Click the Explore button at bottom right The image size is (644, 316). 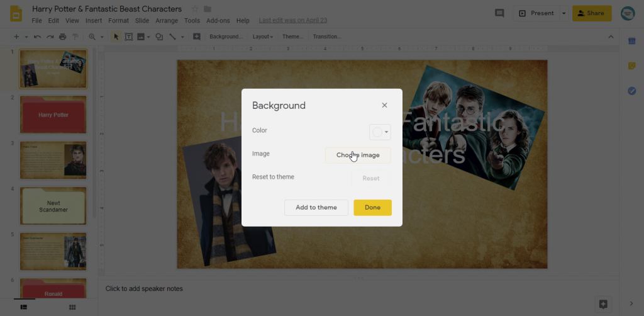coord(603,304)
